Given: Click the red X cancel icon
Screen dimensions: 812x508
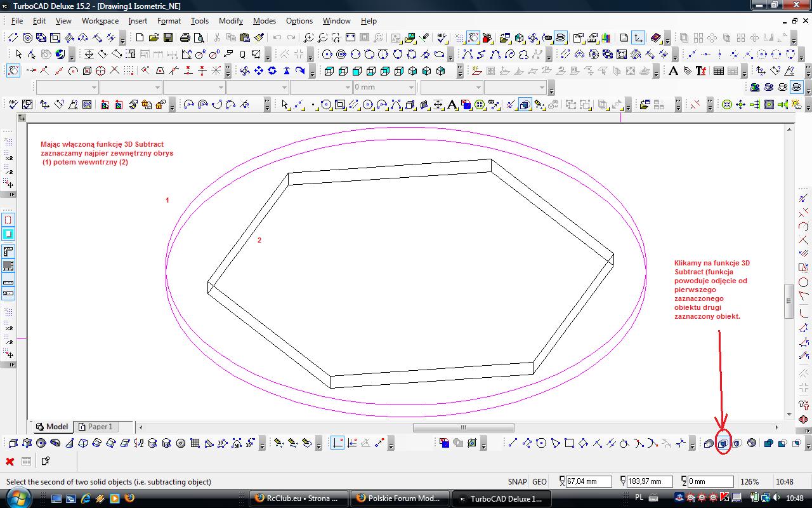Looking at the screenshot, I should [x=10, y=462].
